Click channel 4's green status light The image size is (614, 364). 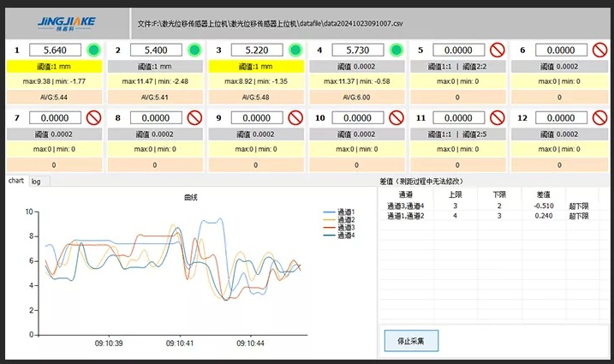396,51
